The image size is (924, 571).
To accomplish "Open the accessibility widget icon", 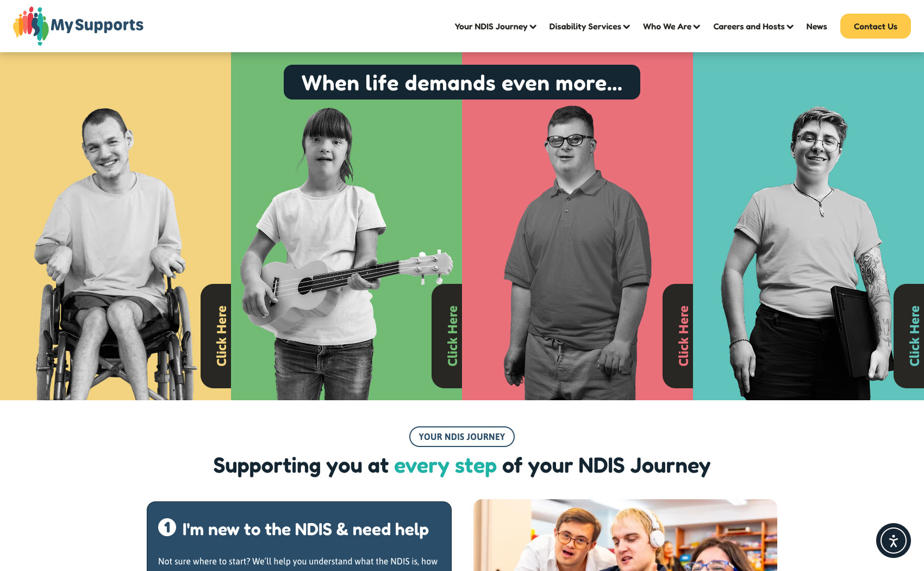I will tap(893, 541).
